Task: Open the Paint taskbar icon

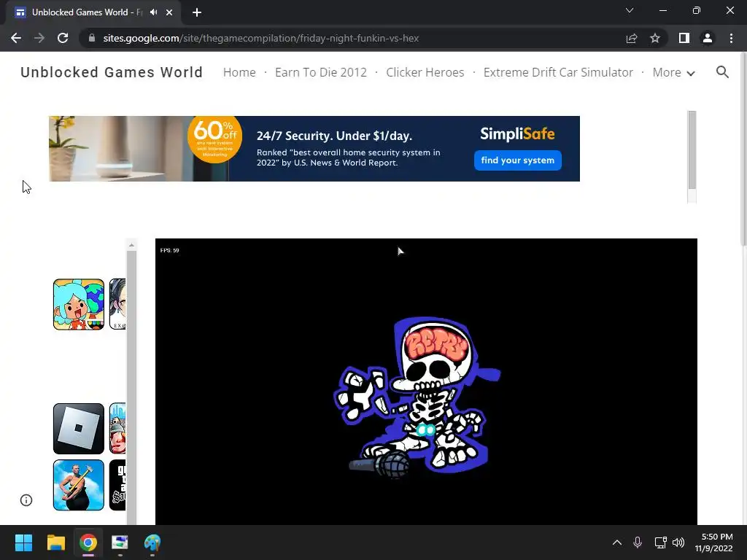Action: [152, 542]
